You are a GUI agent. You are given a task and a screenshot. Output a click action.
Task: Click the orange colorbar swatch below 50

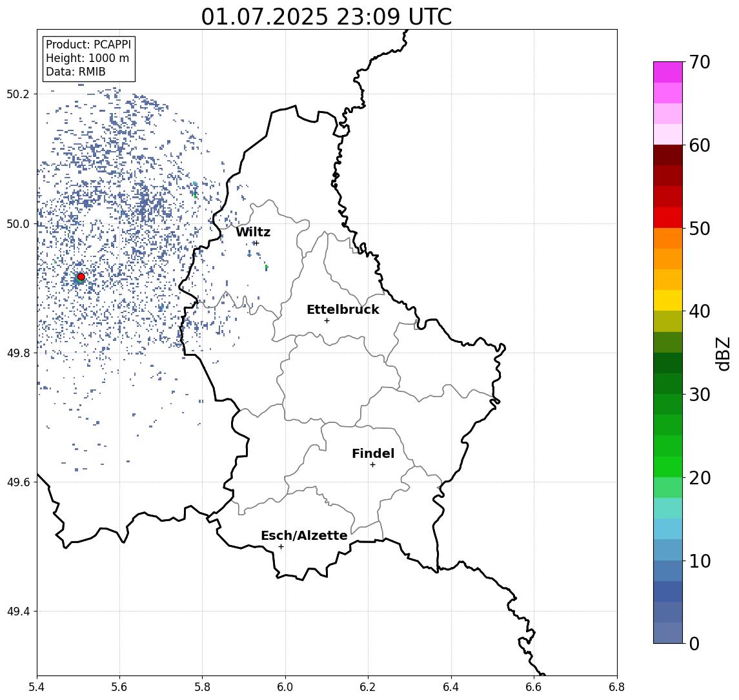point(668,238)
